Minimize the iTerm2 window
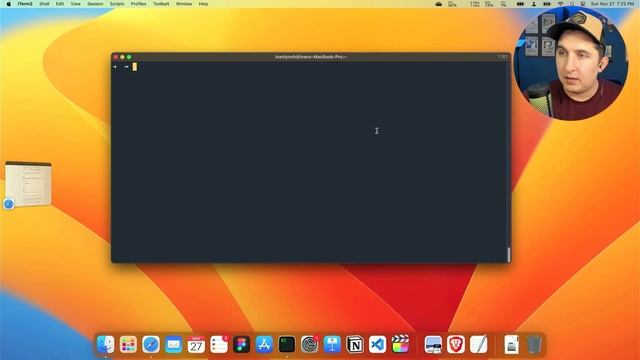 click(122, 57)
